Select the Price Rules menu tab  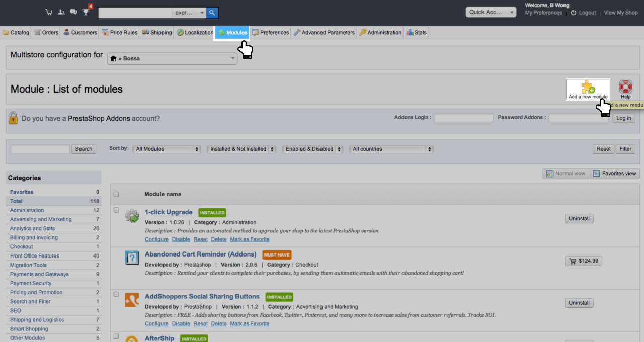(120, 33)
